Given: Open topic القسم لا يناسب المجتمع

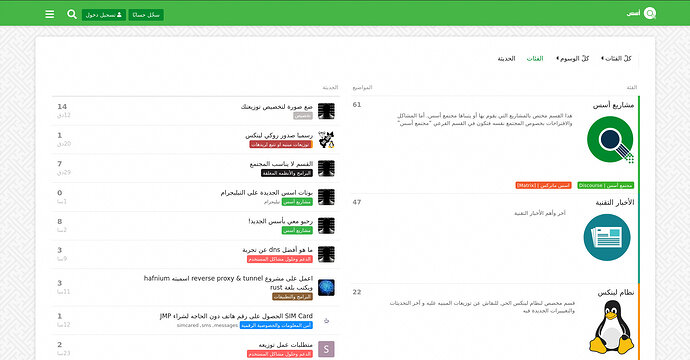Looking at the screenshot, I should (x=281, y=164).
